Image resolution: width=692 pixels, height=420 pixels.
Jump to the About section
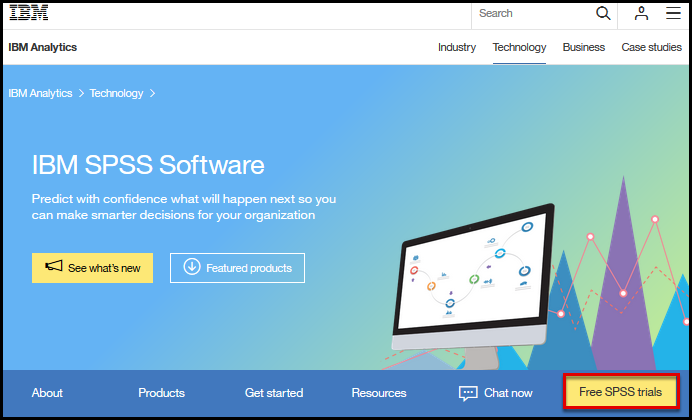47,393
